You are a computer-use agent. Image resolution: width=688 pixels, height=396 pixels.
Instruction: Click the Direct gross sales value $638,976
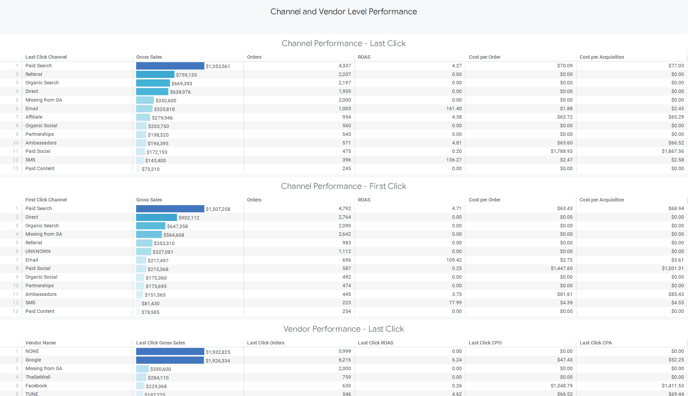[x=180, y=92]
